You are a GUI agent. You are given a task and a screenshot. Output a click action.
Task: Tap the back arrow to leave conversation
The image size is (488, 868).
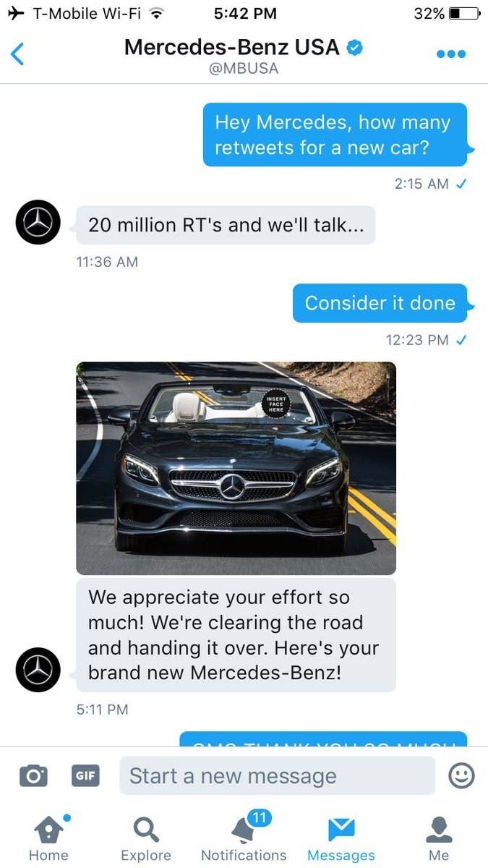[x=17, y=54]
